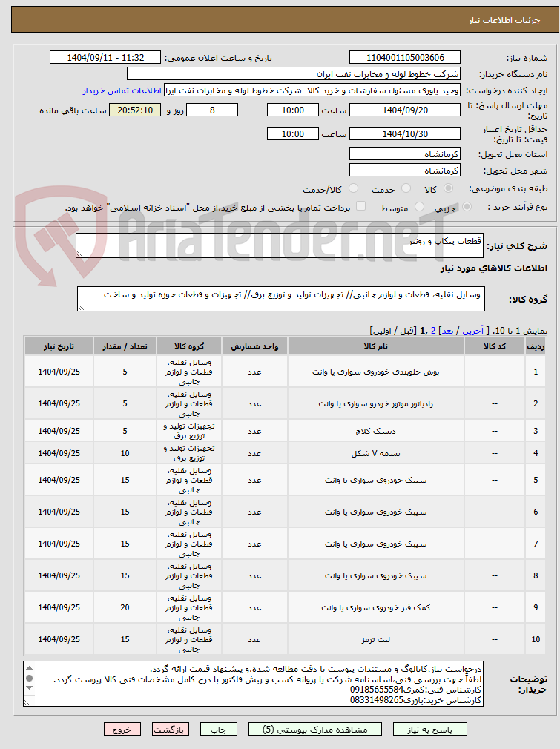Click up arrow of buyer notes scrollbar

coord(29,667)
